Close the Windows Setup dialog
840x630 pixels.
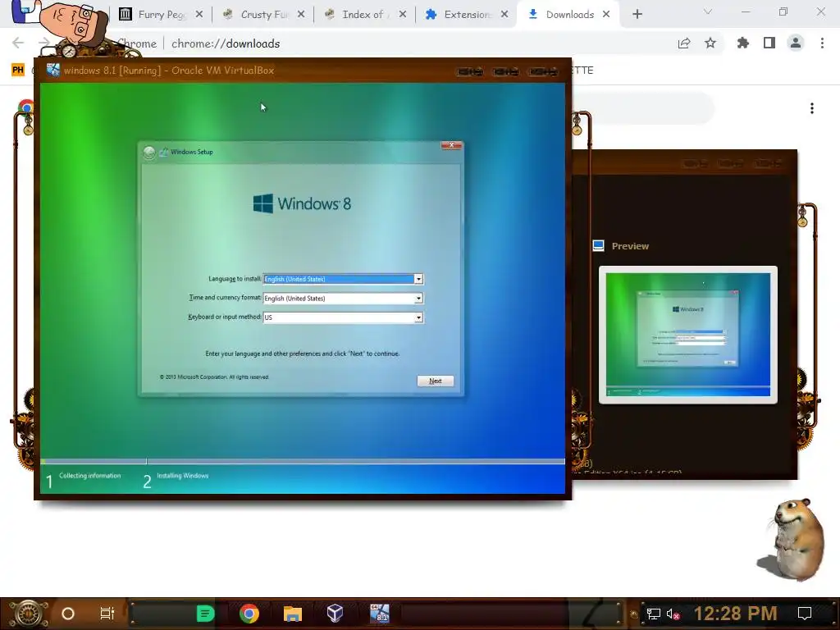(x=452, y=145)
